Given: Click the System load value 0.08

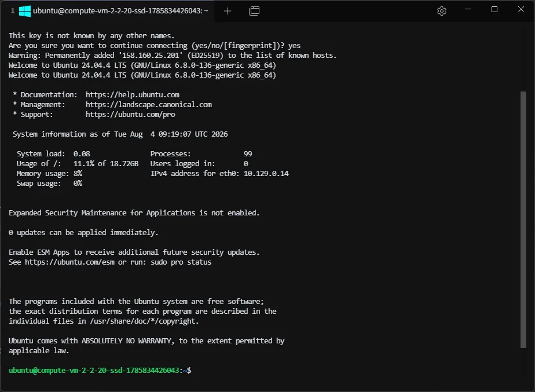Looking at the screenshot, I should click(x=82, y=154).
